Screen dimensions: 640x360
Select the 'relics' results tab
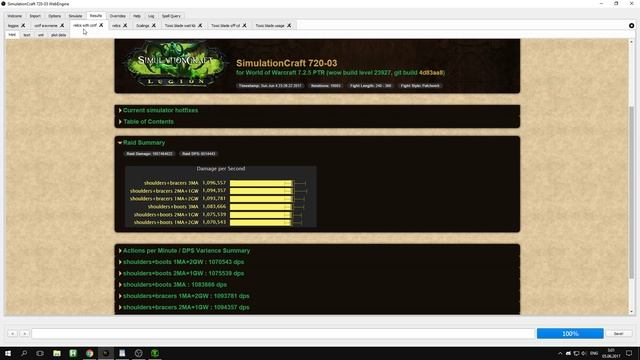116,25
